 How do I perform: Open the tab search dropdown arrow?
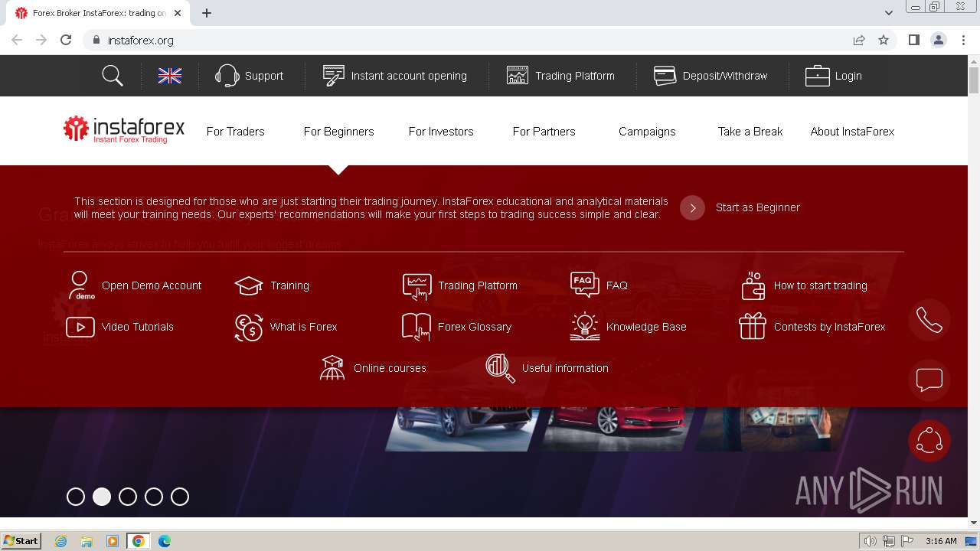[888, 13]
